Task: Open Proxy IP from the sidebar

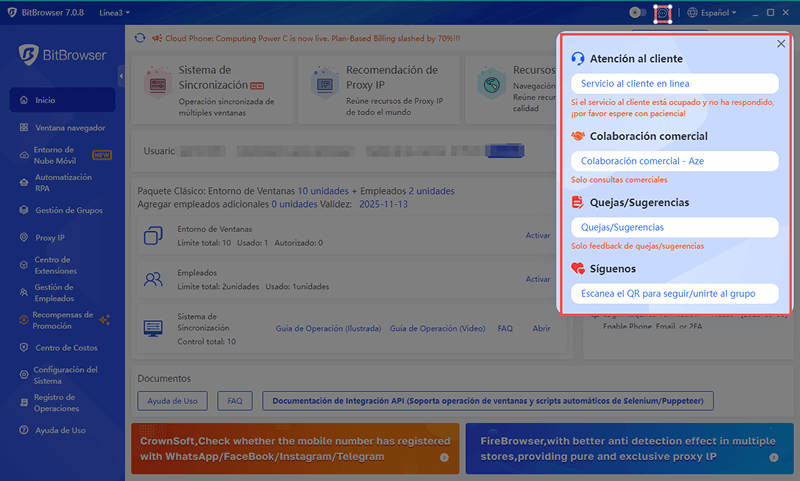Action: click(x=49, y=238)
